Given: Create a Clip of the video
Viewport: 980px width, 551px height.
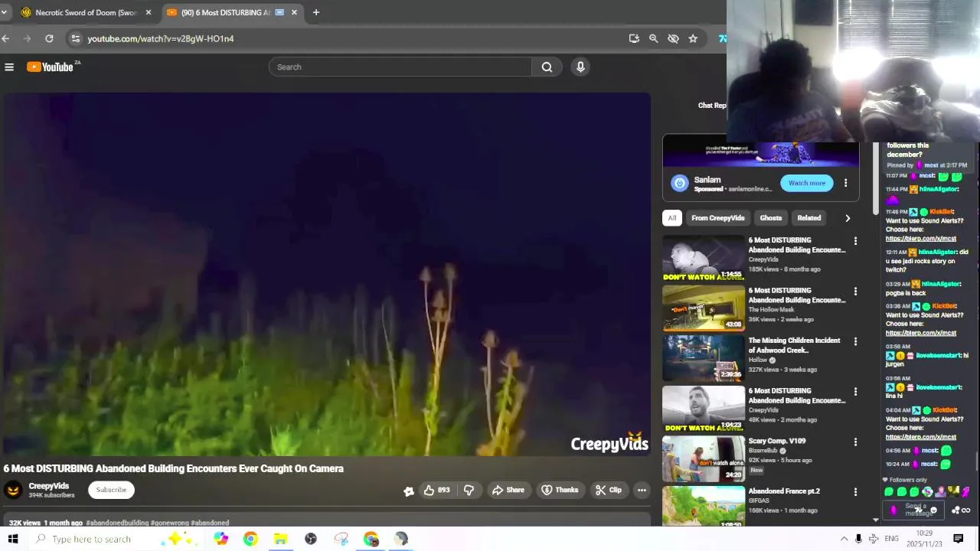Looking at the screenshot, I should click(609, 490).
